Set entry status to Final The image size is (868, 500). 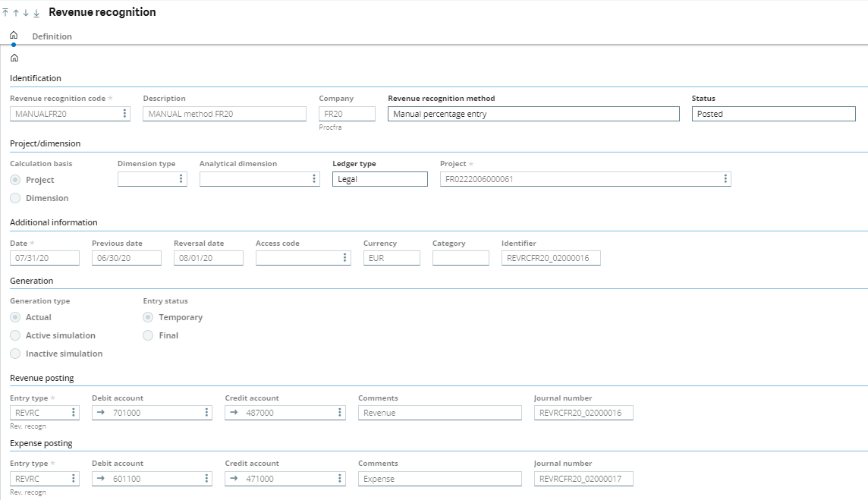[x=149, y=335]
